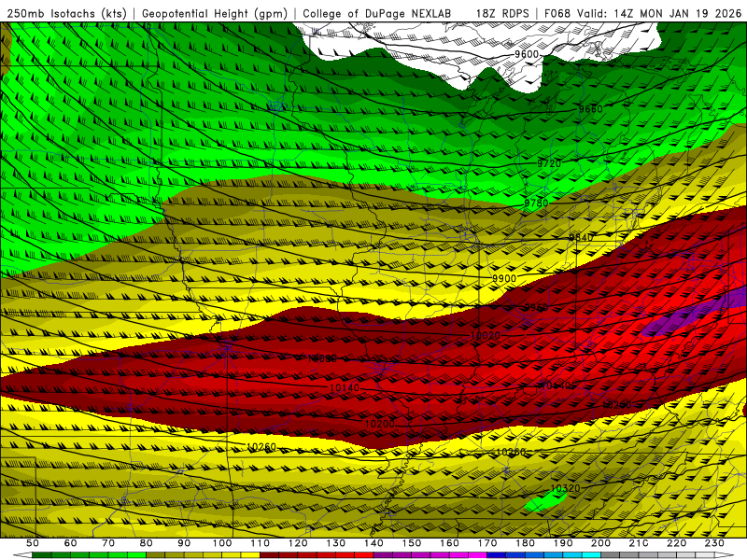Click the legend value 140

click(x=373, y=543)
